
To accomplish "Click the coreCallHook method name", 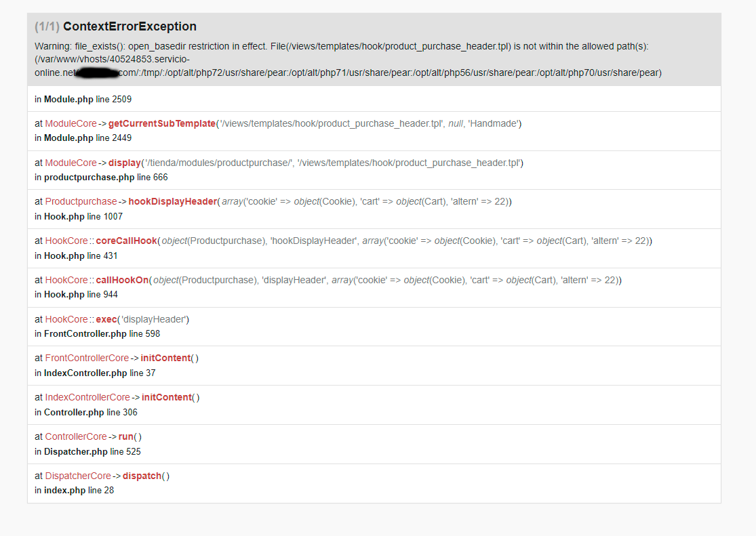I will tap(126, 241).
